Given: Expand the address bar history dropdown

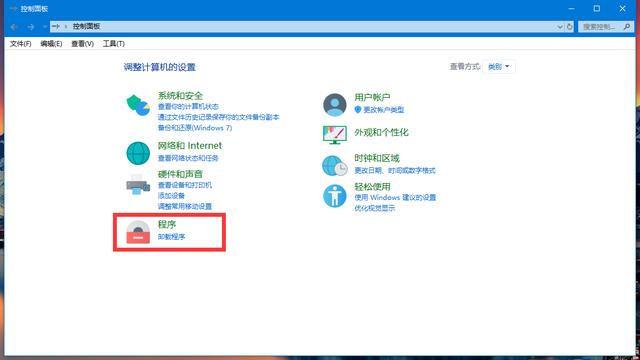Looking at the screenshot, I should (x=560, y=27).
